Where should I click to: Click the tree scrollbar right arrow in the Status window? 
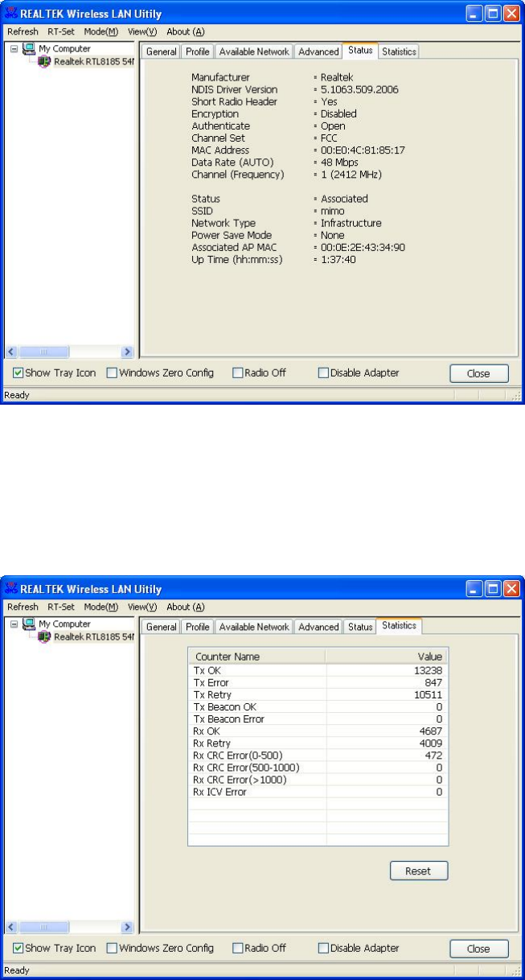tap(127, 352)
